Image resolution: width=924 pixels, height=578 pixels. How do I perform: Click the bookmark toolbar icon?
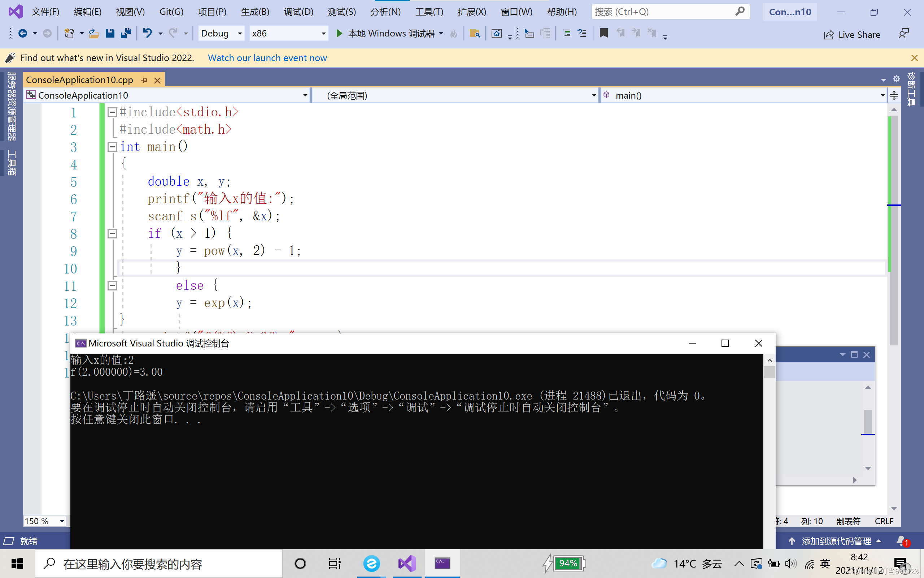603,34
